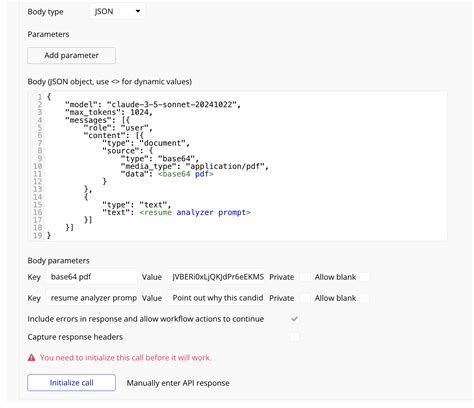Click the Add parameter button
This screenshot has height=408, width=474.
click(x=71, y=55)
